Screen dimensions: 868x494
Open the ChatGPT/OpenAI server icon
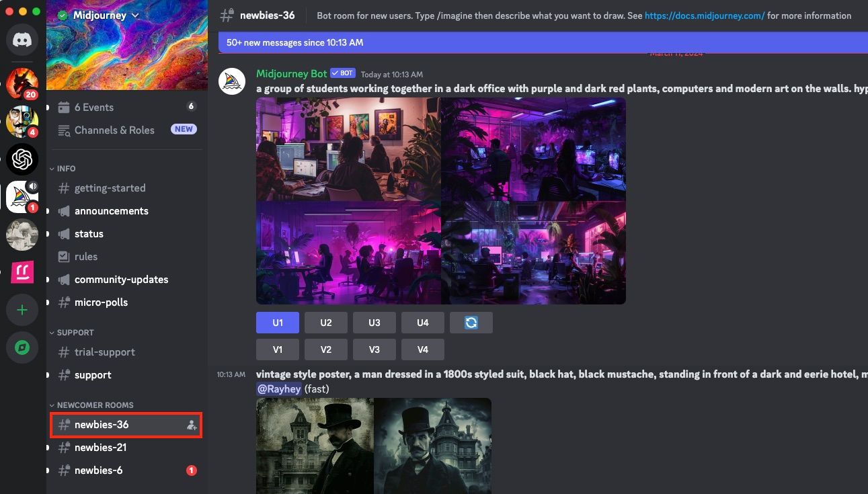point(22,159)
